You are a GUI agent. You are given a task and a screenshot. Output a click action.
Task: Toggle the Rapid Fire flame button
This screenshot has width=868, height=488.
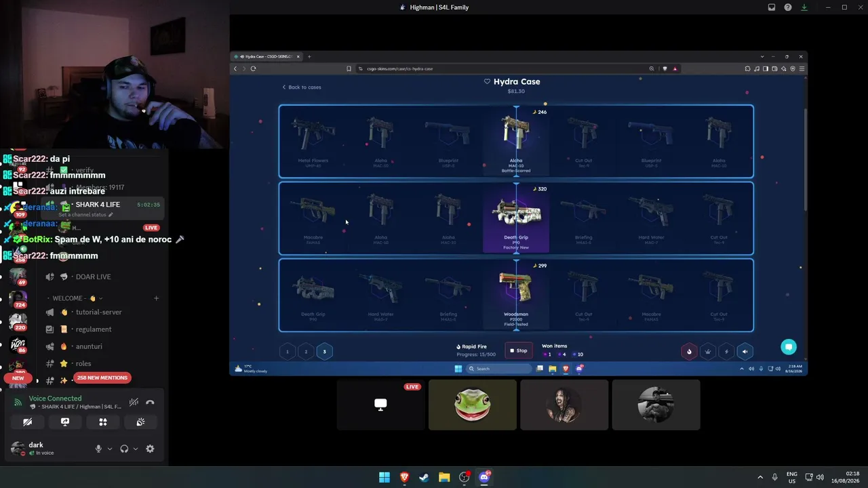click(x=689, y=351)
